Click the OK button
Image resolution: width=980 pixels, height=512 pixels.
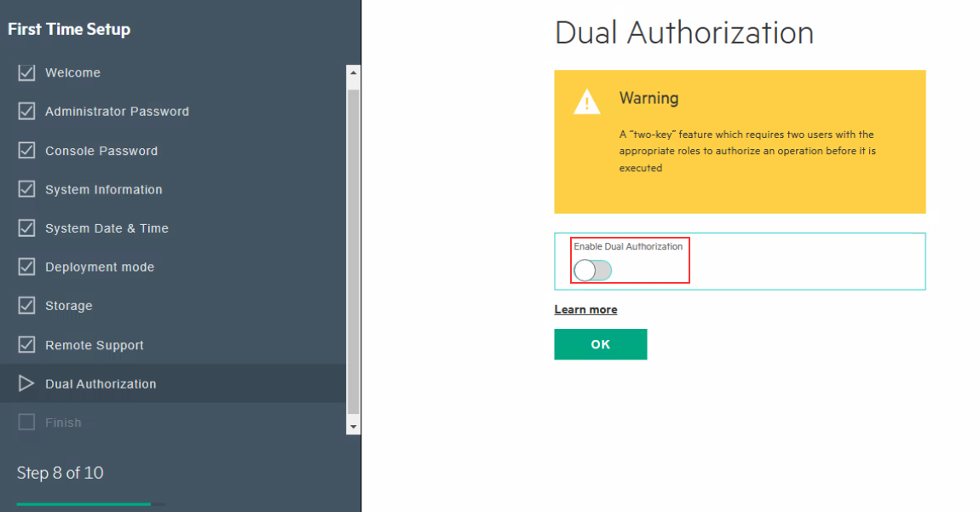[601, 344]
